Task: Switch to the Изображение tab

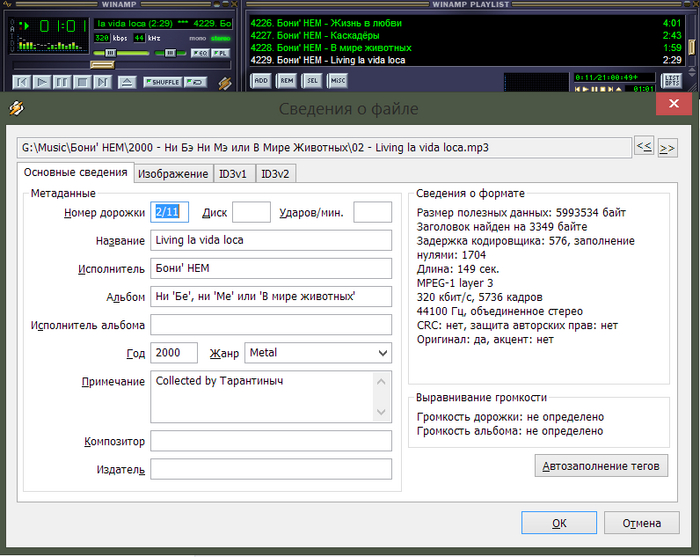Action: 173,174
